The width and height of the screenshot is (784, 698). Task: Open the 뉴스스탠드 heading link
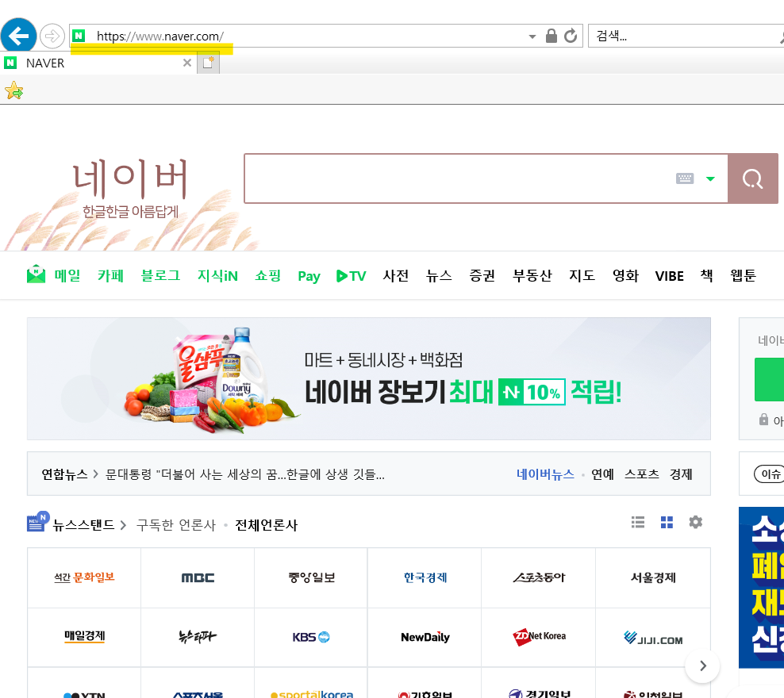click(83, 525)
